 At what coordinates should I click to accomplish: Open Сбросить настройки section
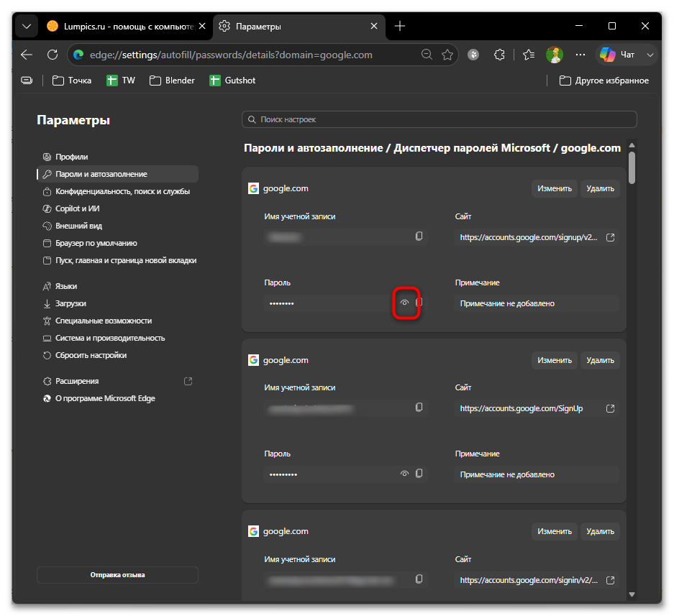click(117, 355)
